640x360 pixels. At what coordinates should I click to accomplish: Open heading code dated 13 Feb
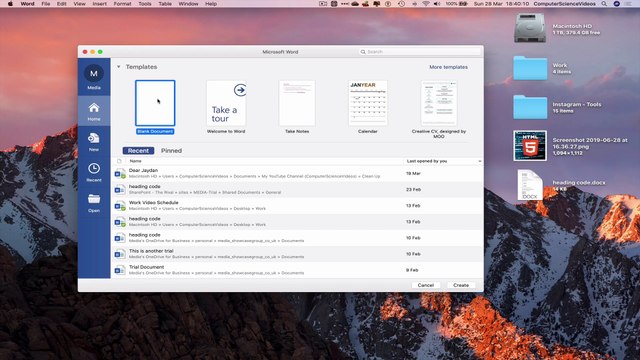pos(297,222)
